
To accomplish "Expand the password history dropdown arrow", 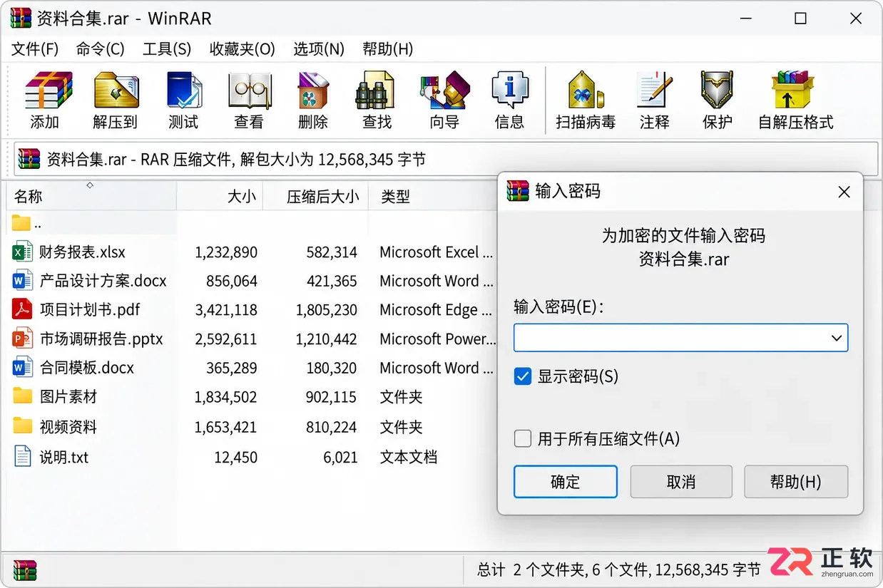I will [837, 338].
